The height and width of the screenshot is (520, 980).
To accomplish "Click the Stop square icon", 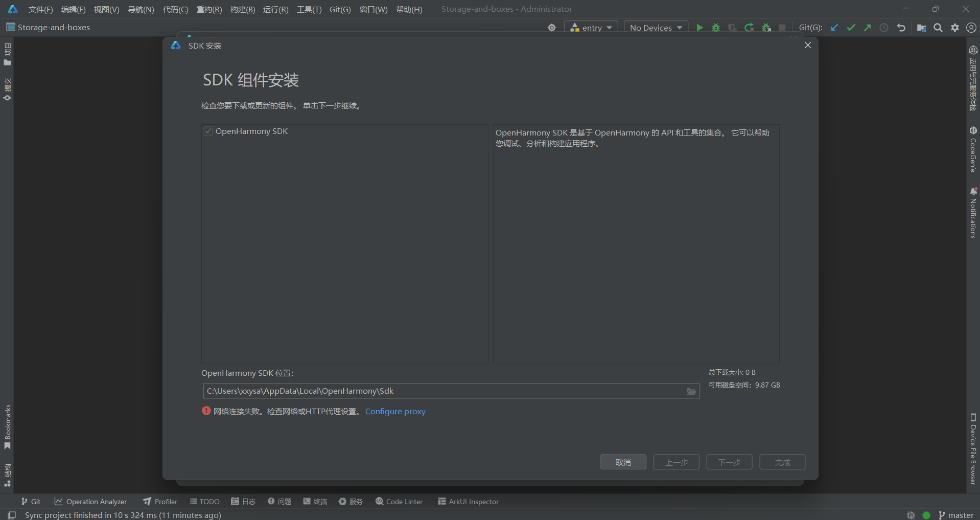I will tap(782, 28).
